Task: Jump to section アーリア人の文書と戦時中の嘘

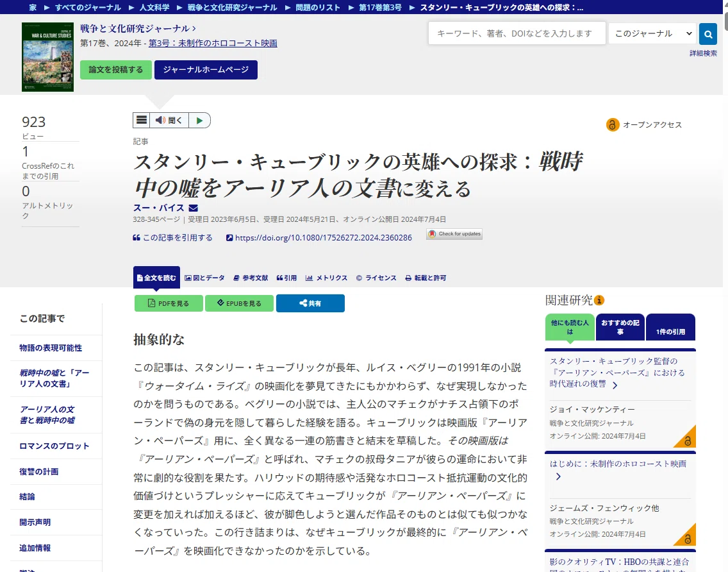Action: tap(47, 415)
